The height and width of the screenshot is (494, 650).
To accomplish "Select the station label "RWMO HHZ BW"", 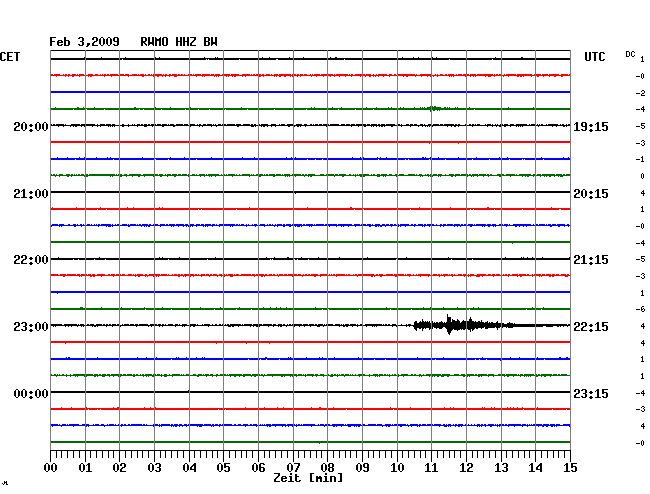I will click(x=179, y=42).
